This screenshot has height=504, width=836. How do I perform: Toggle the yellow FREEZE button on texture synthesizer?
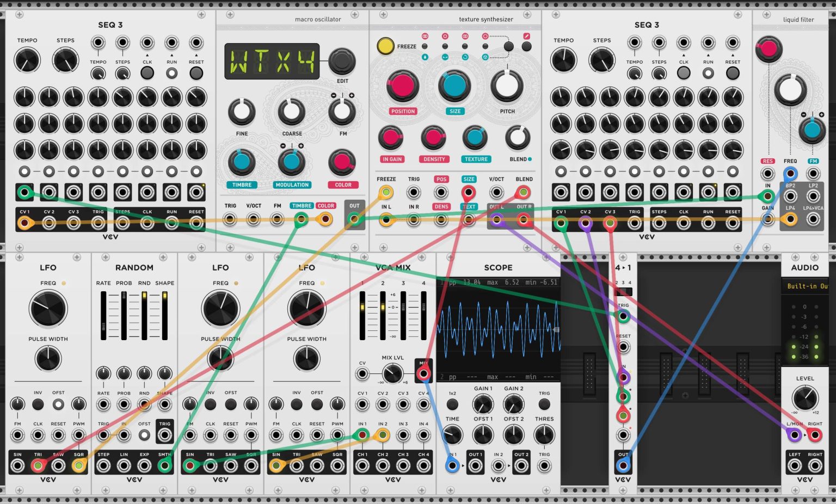pos(385,46)
